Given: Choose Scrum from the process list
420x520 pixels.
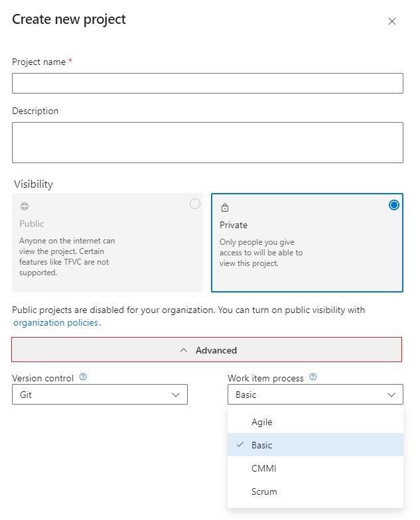Looking at the screenshot, I should click(x=264, y=491).
